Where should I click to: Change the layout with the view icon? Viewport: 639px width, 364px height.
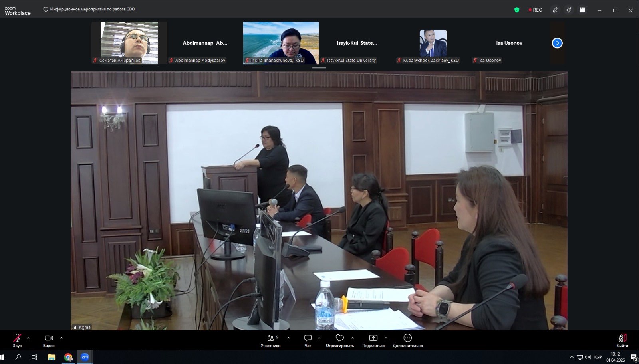582,10
